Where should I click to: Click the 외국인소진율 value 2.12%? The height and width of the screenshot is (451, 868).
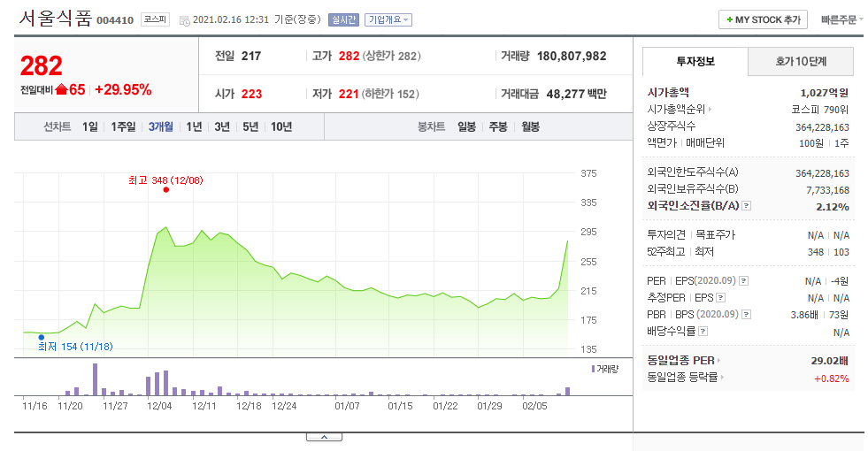pyautogui.click(x=832, y=207)
